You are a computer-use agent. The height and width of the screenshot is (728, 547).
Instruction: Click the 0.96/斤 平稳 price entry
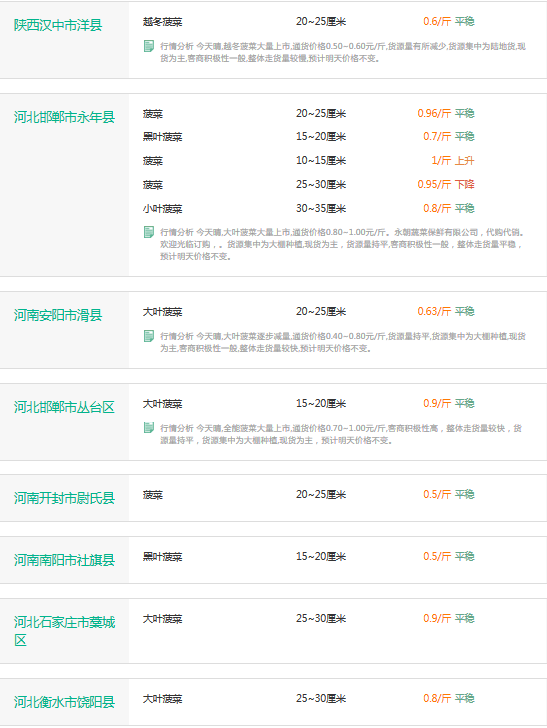click(446, 113)
